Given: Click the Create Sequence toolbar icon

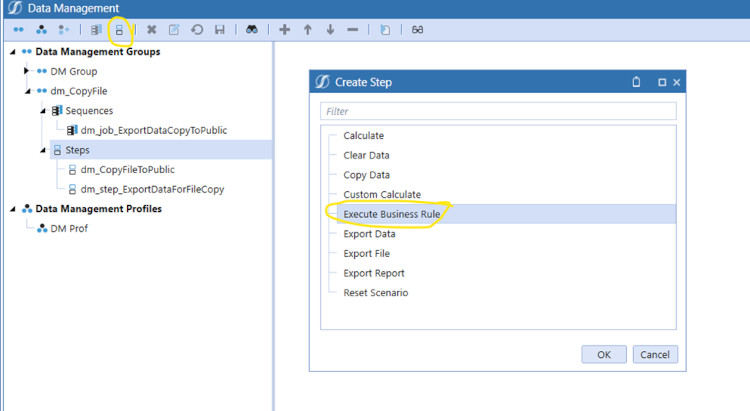Looking at the screenshot, I should 96,30.
